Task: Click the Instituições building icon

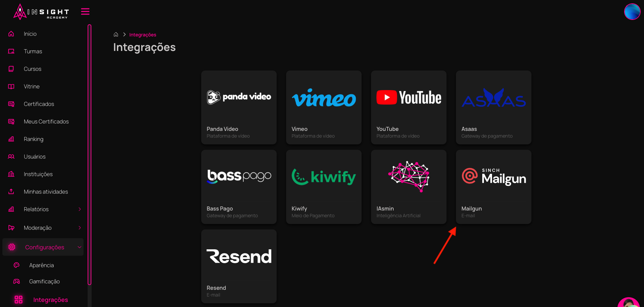Action: [11, 174]
